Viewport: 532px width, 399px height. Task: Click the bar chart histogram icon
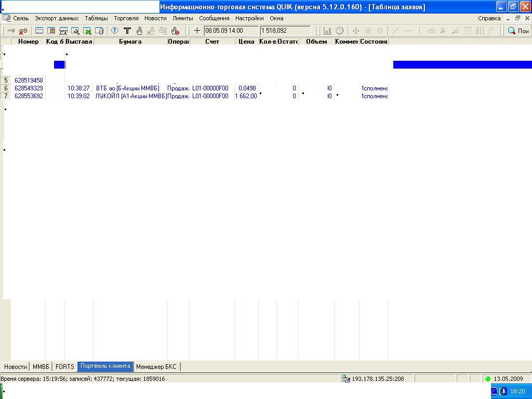[x=327, y=31]
